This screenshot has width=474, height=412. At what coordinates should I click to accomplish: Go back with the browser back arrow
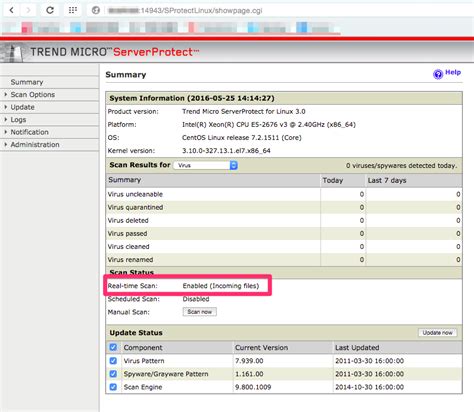[12, 10]
